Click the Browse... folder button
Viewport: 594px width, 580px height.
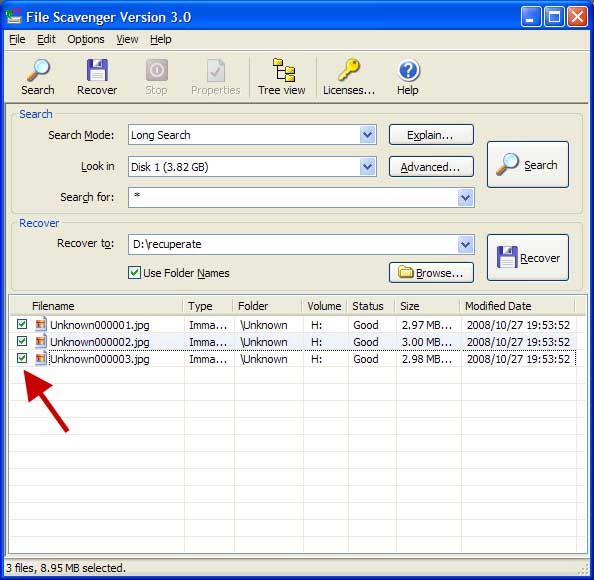[x=431, y=273]
